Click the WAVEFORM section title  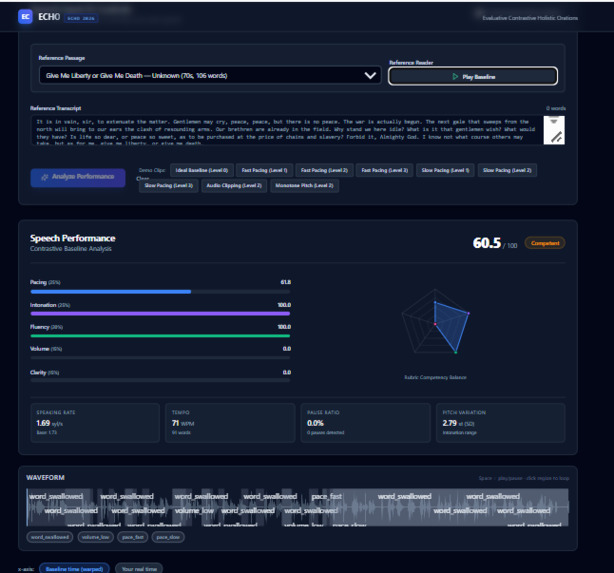[x=45, y=478]
